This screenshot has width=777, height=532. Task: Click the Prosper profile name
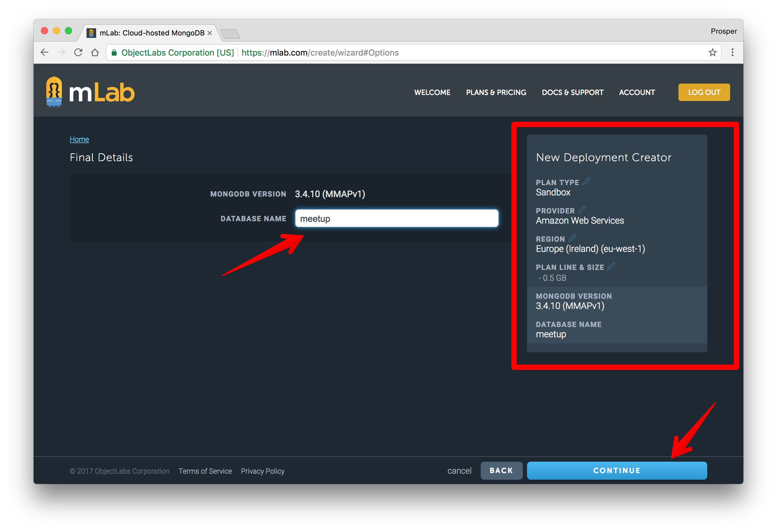(x=724, y=31)
